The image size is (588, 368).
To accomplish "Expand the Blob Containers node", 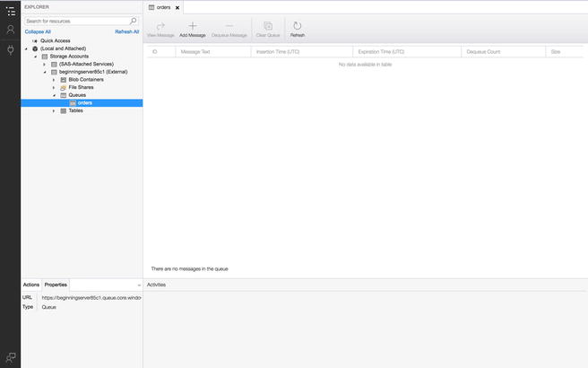I will 53,80.
